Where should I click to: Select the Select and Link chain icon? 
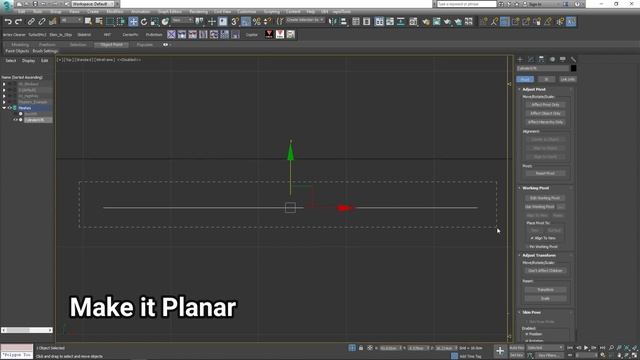click(31, 22)
